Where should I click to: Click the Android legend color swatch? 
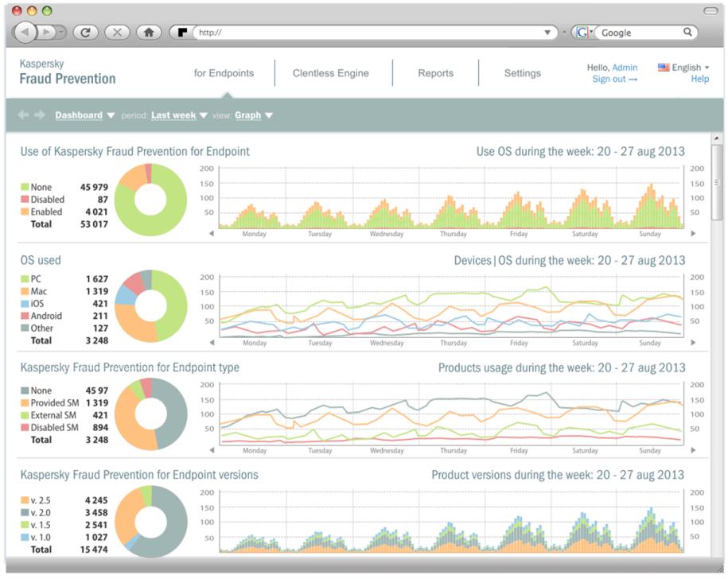25,316
